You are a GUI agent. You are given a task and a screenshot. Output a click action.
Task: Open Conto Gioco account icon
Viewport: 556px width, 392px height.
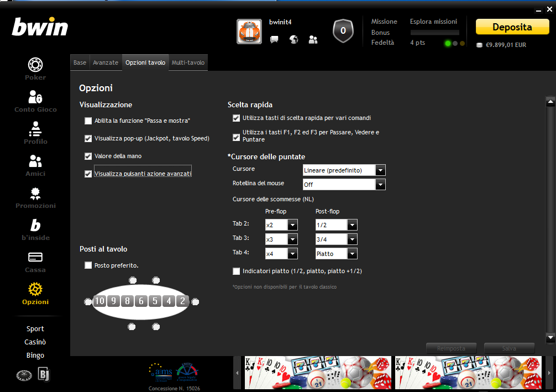pyautogui.click(x=35, y=101)
